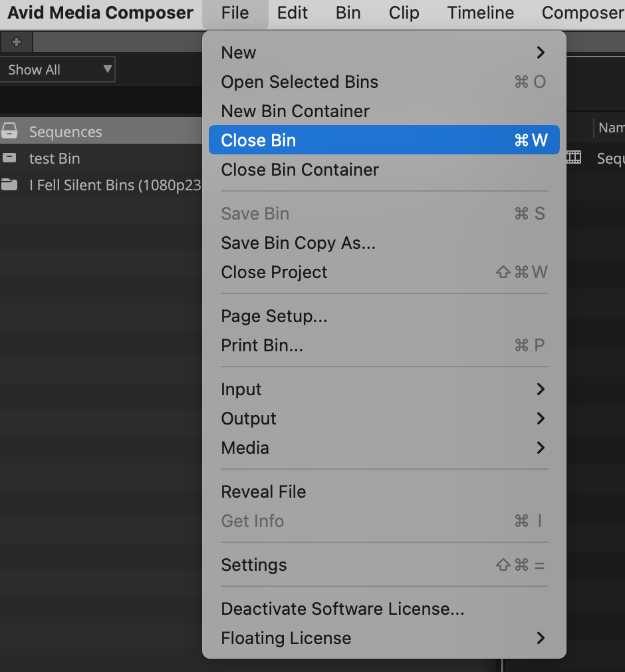Choose Close Bin Container
This screenshot has height=672, width=625.
tap(384, 170)
